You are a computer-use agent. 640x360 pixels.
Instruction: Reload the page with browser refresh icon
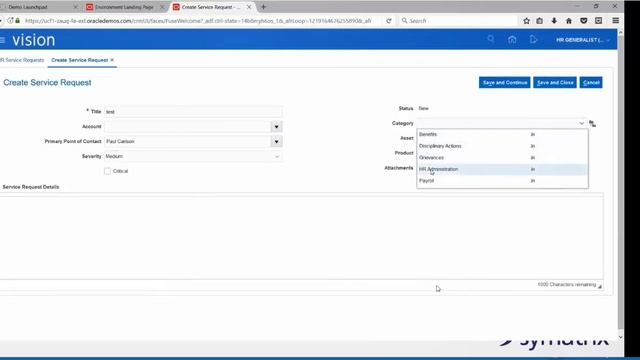389,21
